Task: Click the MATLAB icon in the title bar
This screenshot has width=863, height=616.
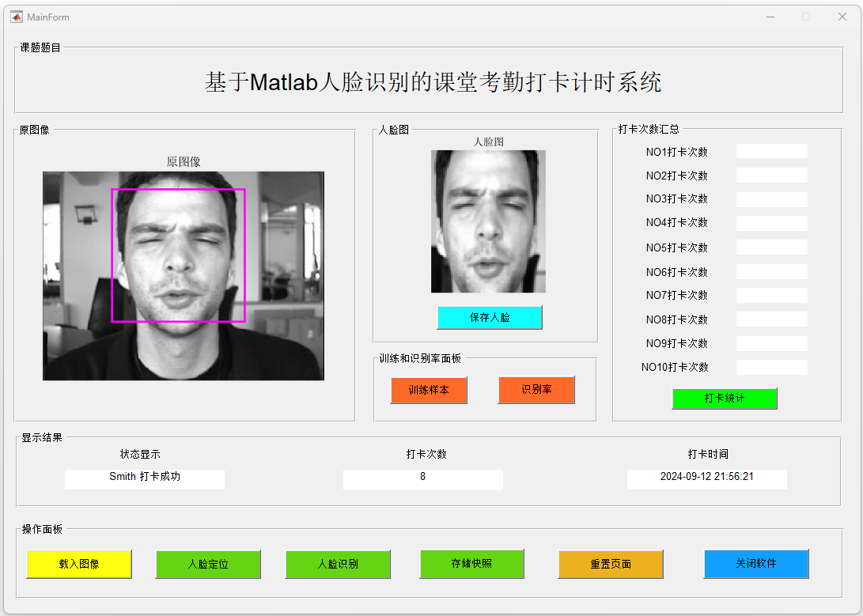Action: point(17,17)
